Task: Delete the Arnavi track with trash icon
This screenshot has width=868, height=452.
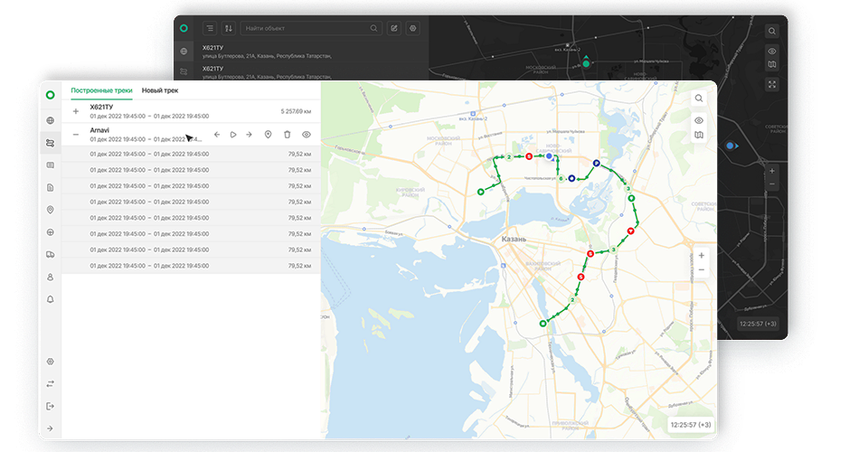Action: click(x=288, y=135)
